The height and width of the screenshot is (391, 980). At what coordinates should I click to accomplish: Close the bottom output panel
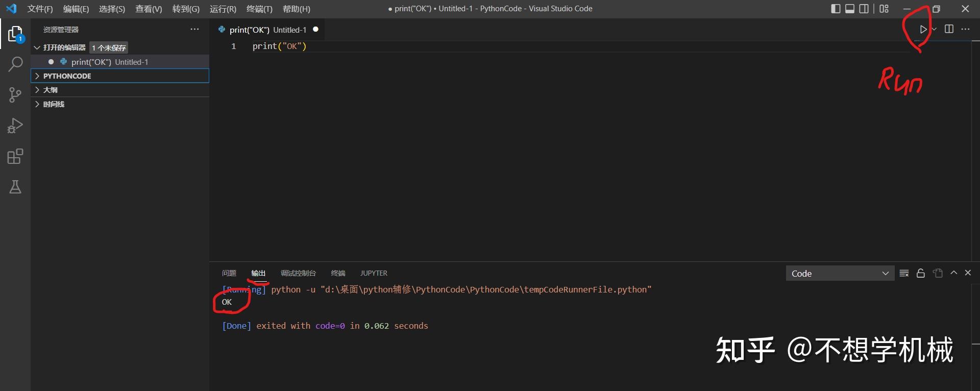click(968, 273)
